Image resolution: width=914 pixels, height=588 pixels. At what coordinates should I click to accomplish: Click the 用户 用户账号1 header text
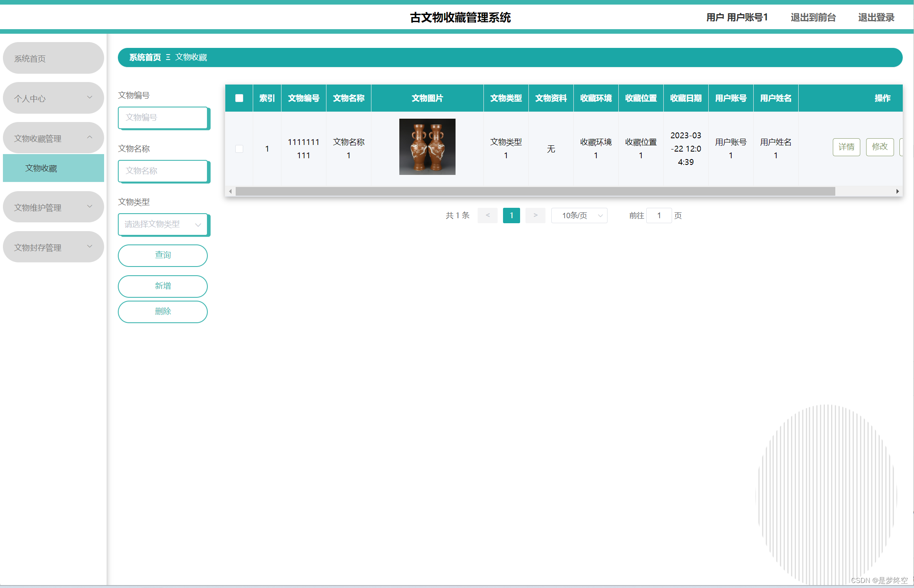coord(737,17)
